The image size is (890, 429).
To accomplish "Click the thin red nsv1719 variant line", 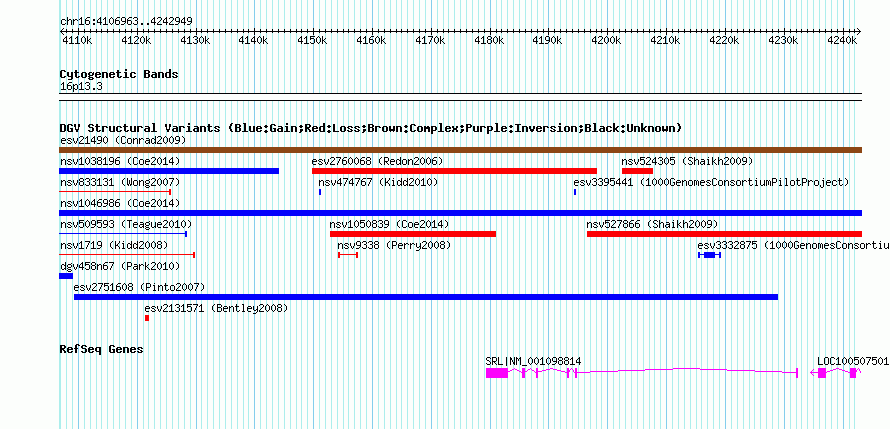I will 127,255.
